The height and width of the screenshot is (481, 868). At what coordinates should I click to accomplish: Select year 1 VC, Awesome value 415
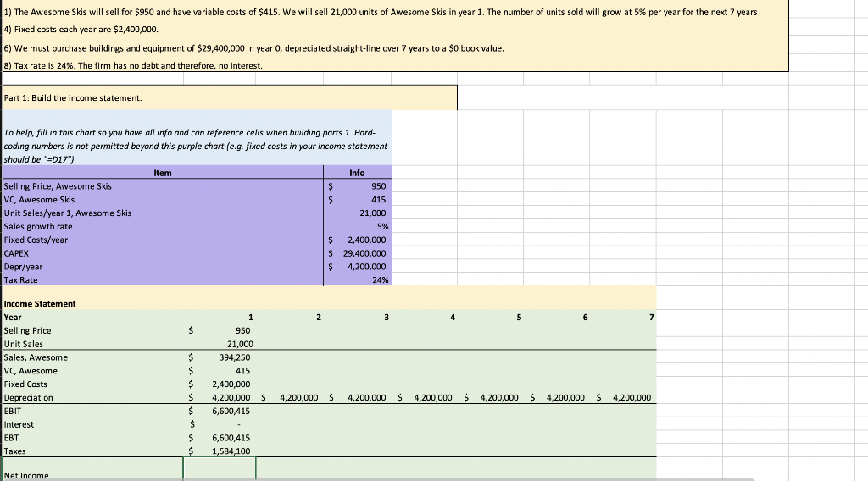click(220, 370)
